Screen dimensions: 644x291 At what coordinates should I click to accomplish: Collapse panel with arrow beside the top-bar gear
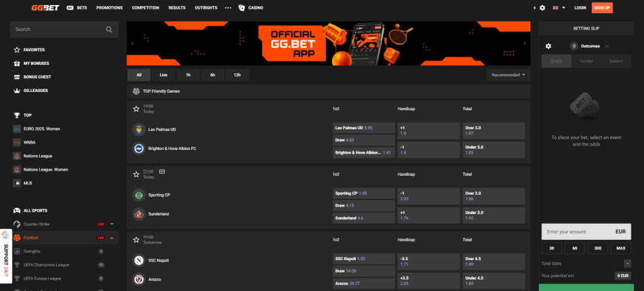point(535,8)
